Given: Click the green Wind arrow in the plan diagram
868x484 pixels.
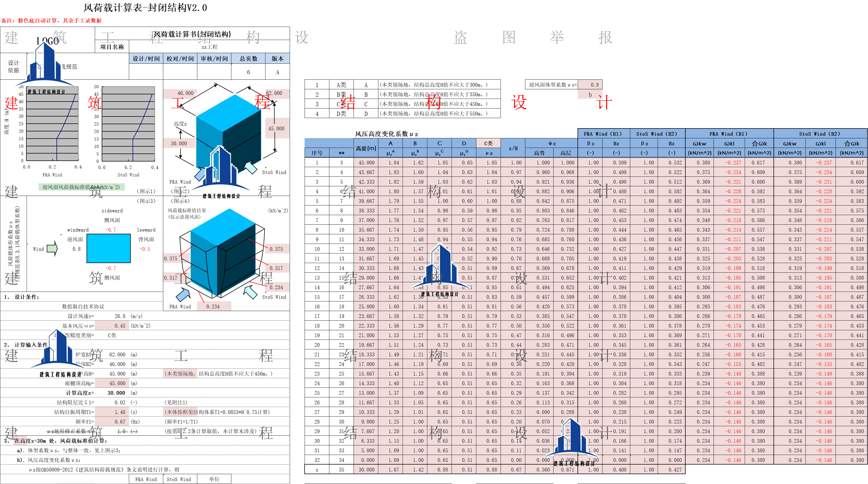Looking at the screenshot, I should point(52,249).
